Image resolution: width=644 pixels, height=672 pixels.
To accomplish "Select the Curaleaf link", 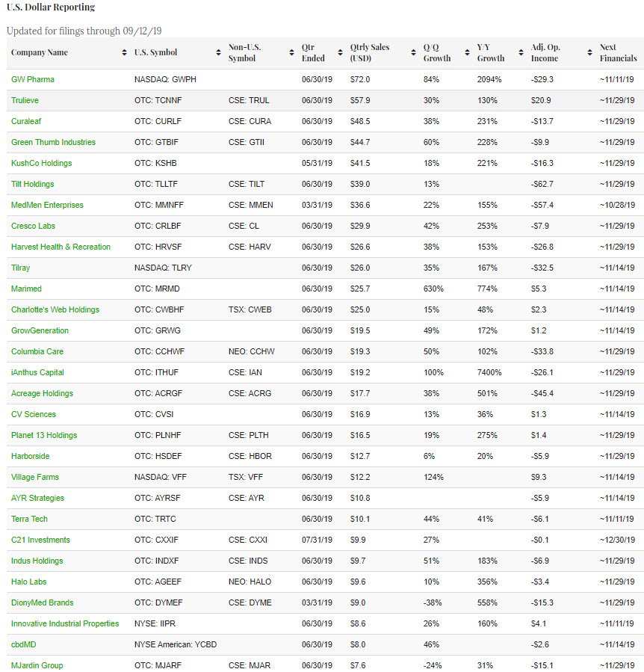I will tap(26, 121).
